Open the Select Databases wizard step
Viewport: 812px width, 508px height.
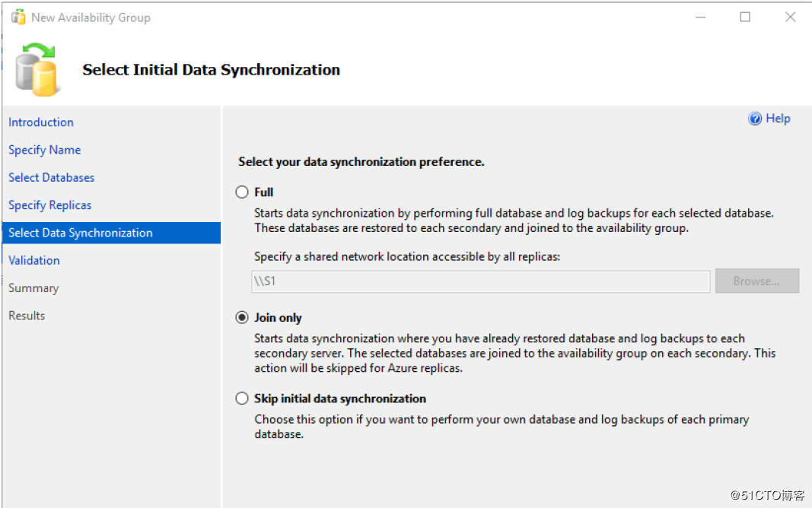click(x=51, y=177)
